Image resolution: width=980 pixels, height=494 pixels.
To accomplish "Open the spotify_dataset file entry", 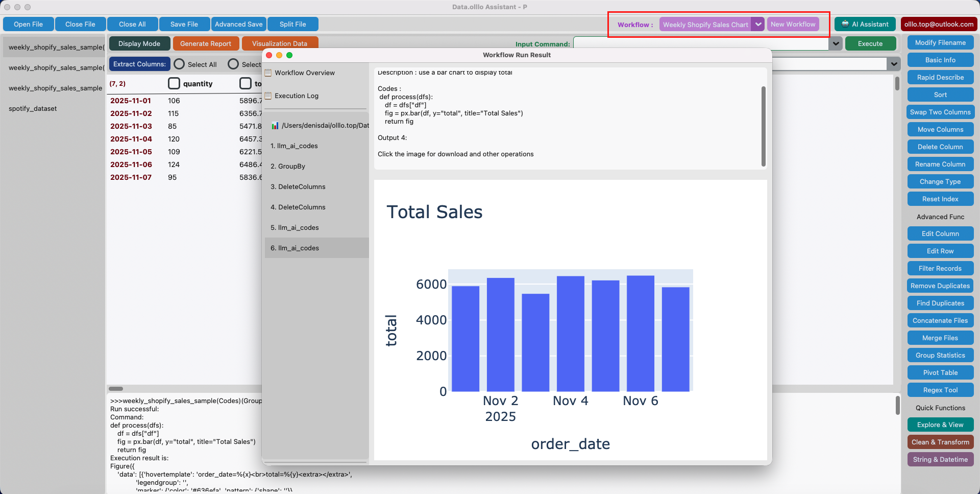I will pyautogui.click(x=32, y=108).
